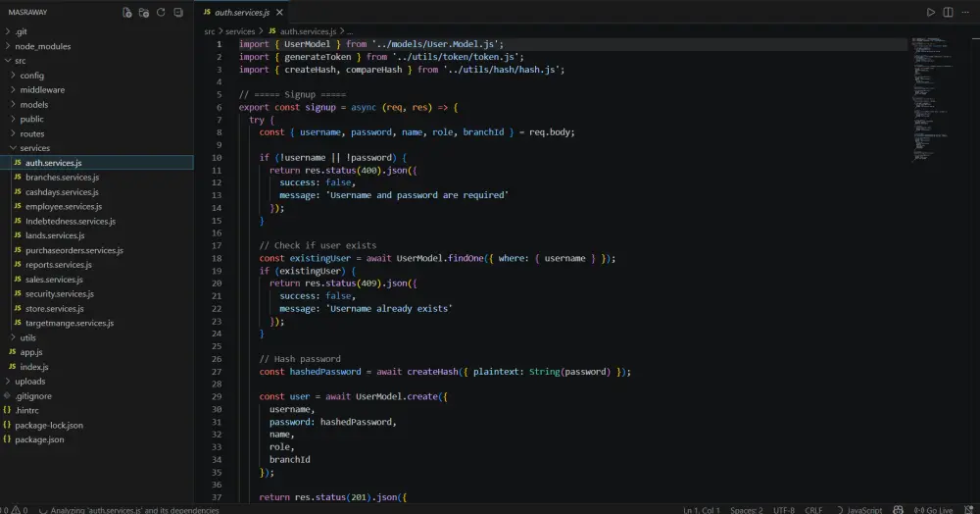The width and height of the screenshot is (980, 514).
Task: Click the 'Username already exists' string
Action: pyautogui.click(x=391, y=308)
